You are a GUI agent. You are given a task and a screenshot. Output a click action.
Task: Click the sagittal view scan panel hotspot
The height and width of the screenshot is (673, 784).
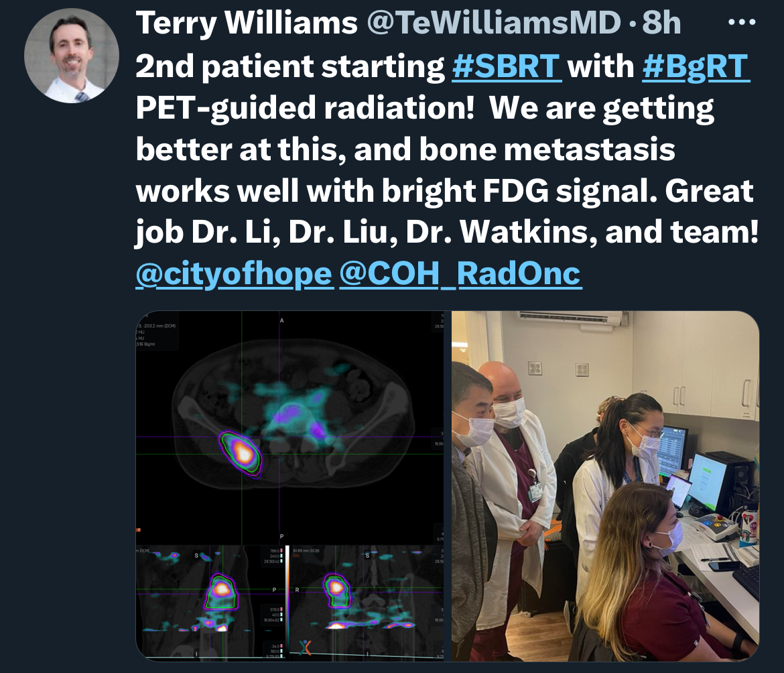click(x=220, y=590)
